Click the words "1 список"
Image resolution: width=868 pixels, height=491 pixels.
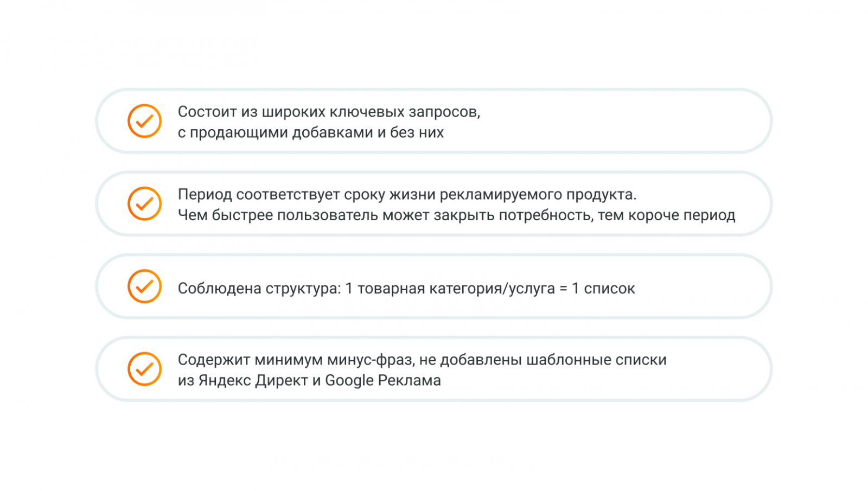(603, 289)
